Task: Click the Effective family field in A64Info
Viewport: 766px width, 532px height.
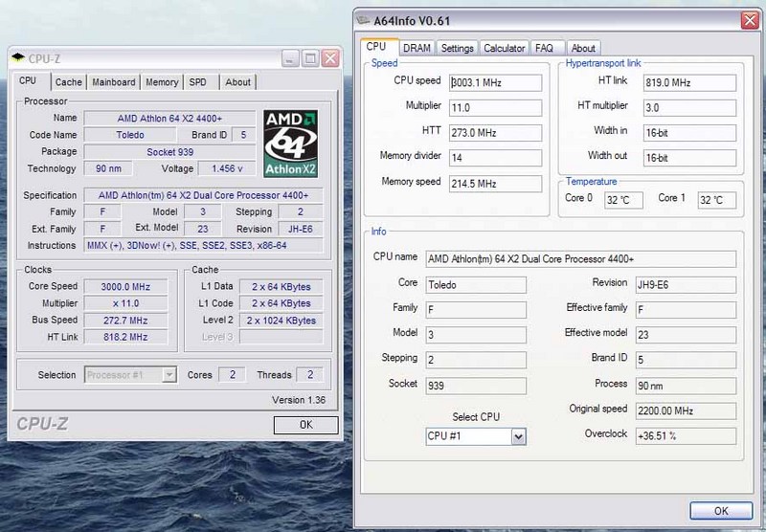Action: (x=686, y=310)
